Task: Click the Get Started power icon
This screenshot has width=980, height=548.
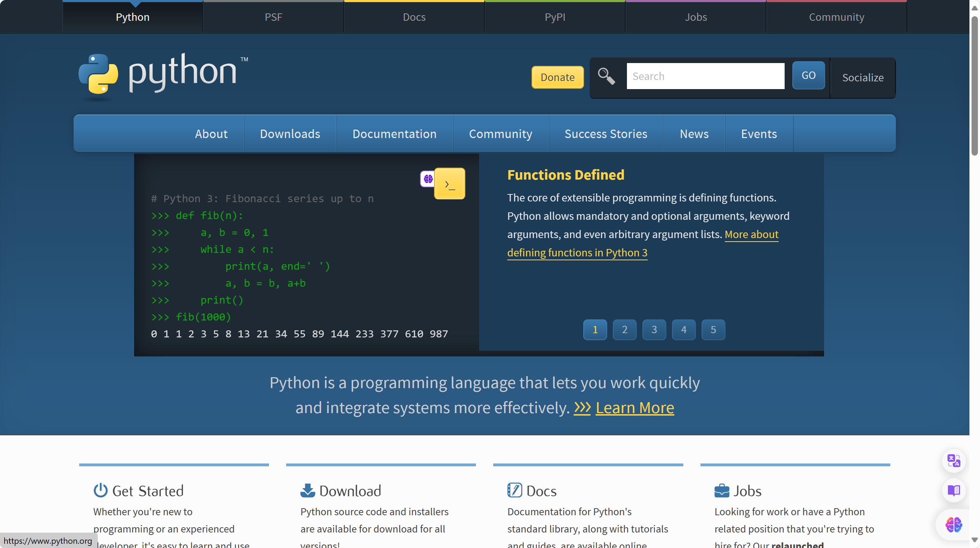Action: tap(100, 490)
